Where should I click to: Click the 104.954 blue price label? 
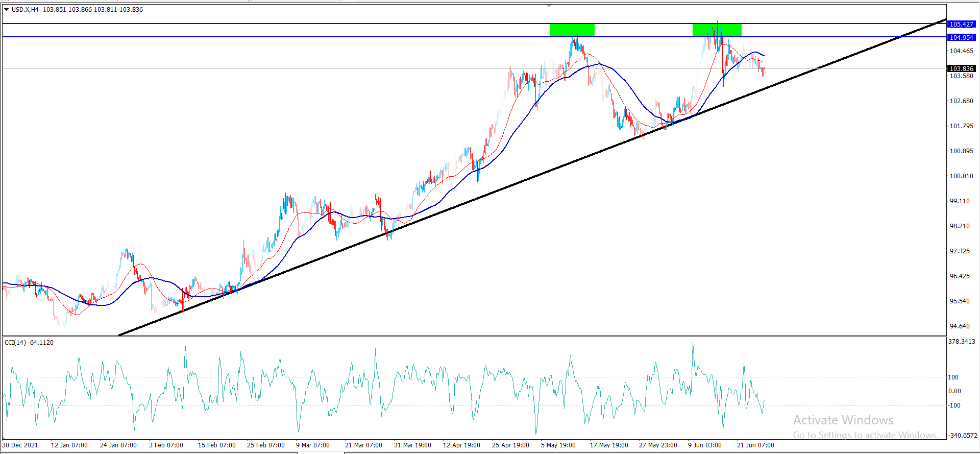click(x=961, y=37)
